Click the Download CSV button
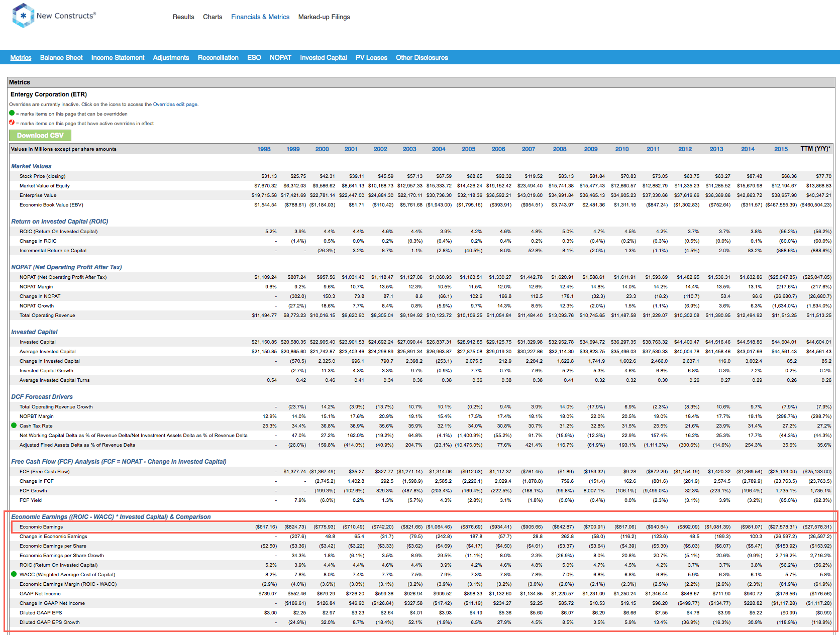Viewport: 840px width, 635px height. pyautogui.click(x=40, y=136)
